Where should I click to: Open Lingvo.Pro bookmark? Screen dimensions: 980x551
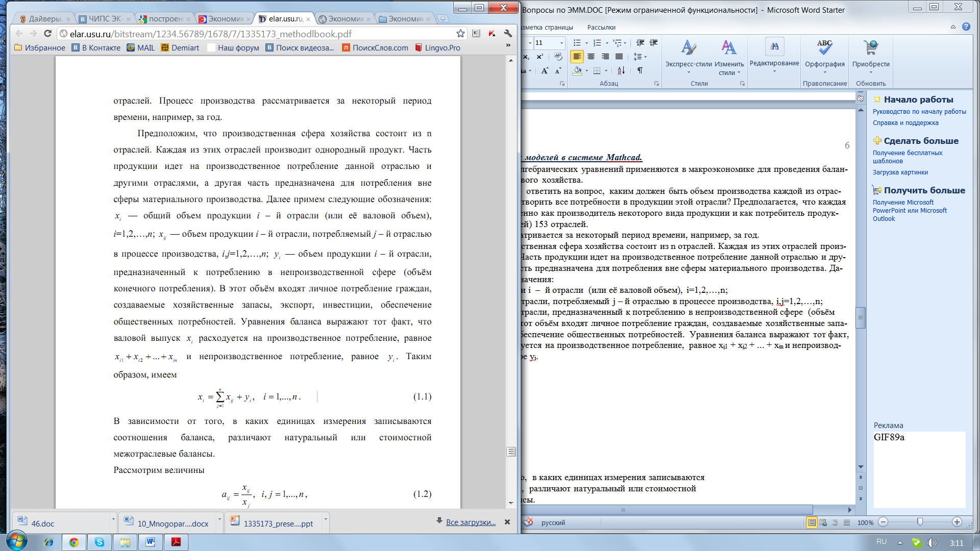tap(437, 47)
